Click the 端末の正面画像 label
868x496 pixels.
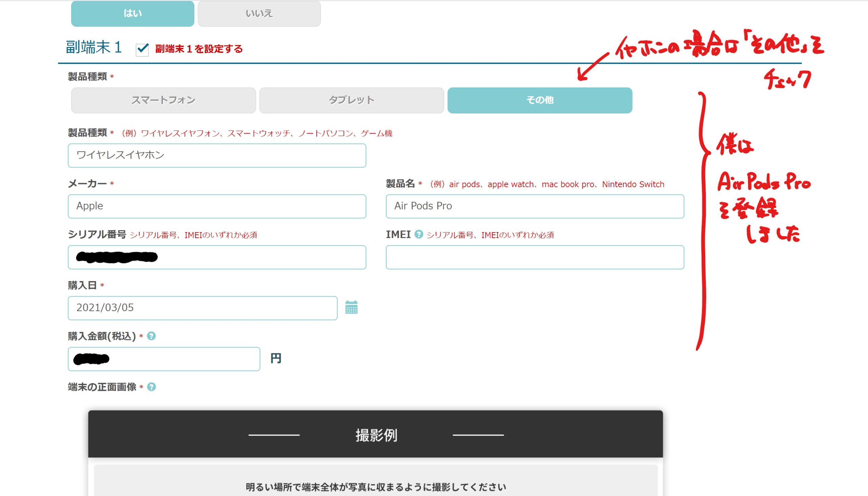click(x=102, y=387)
